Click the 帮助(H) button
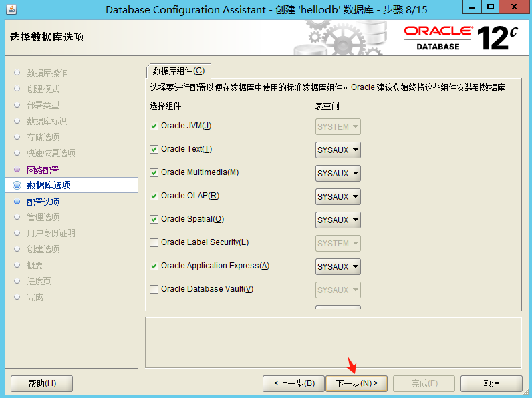 (41, 383)
